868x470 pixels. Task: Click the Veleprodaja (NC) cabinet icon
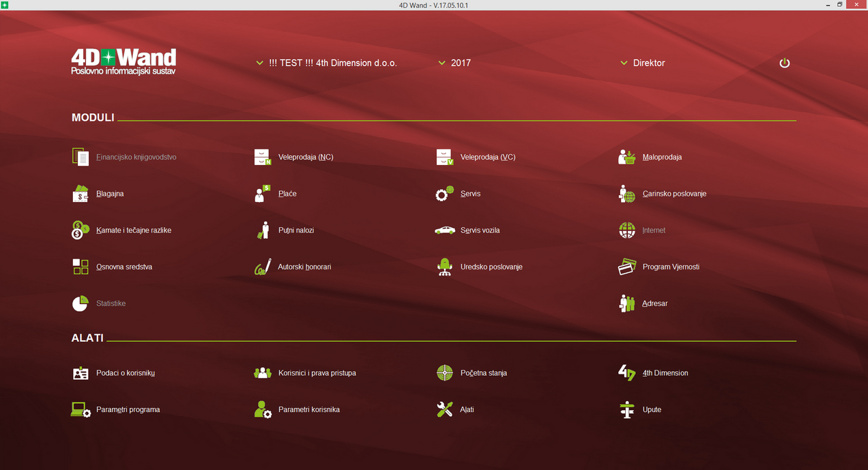[263, 157]
